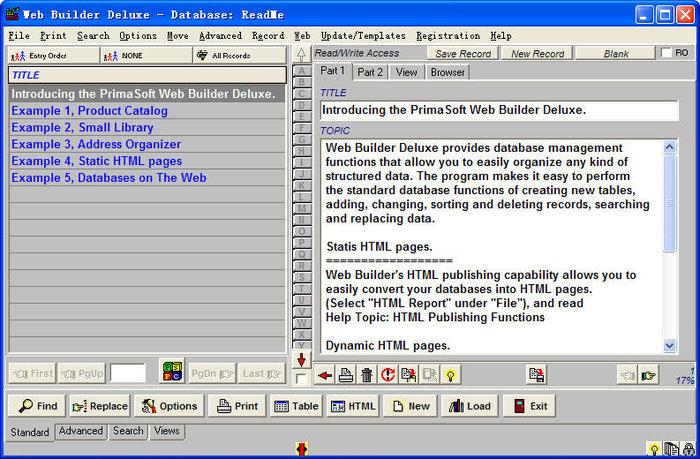Switch to the Advanced bottom toolbar tab

click(81, 431)
